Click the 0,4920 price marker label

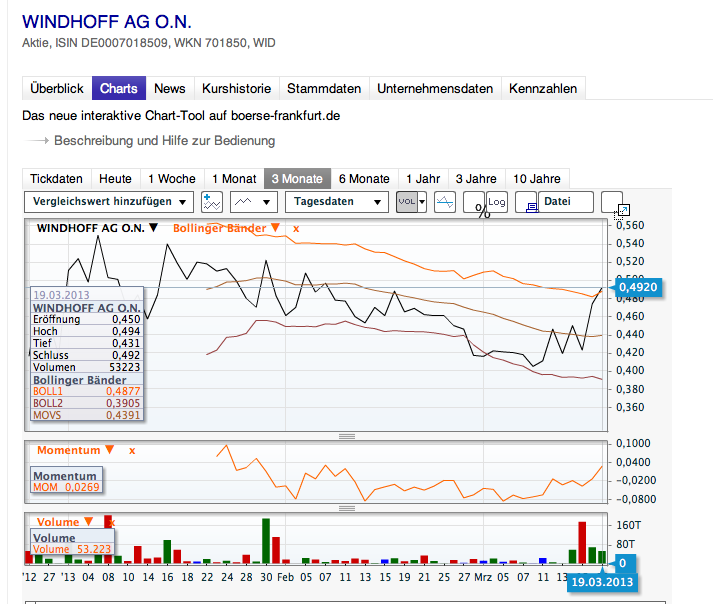pos(637,287)
